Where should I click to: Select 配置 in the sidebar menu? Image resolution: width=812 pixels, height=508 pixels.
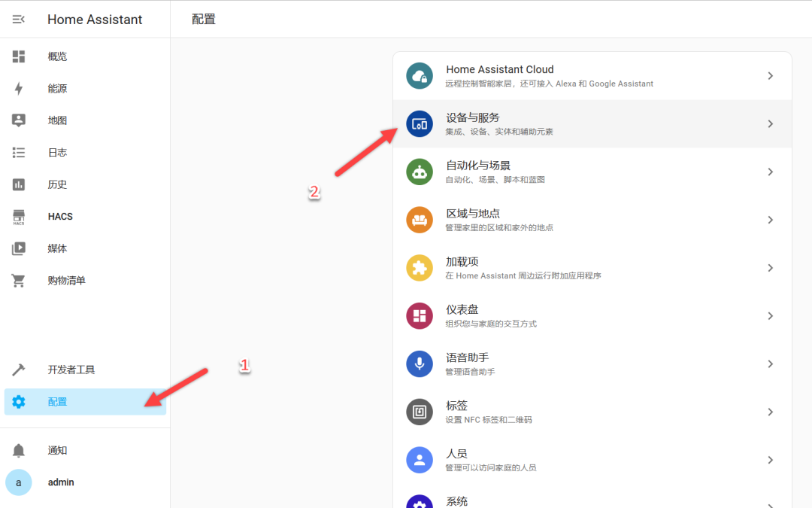pyautogui.click(x=57, y=401)
